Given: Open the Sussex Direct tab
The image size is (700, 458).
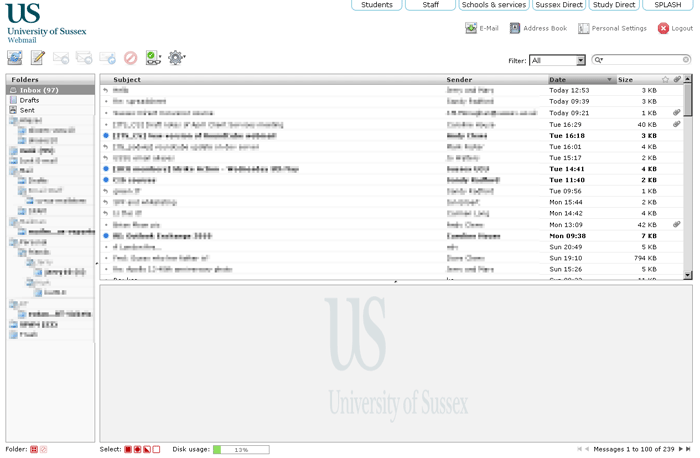Looking at the screenshot, I should [559, 5].
